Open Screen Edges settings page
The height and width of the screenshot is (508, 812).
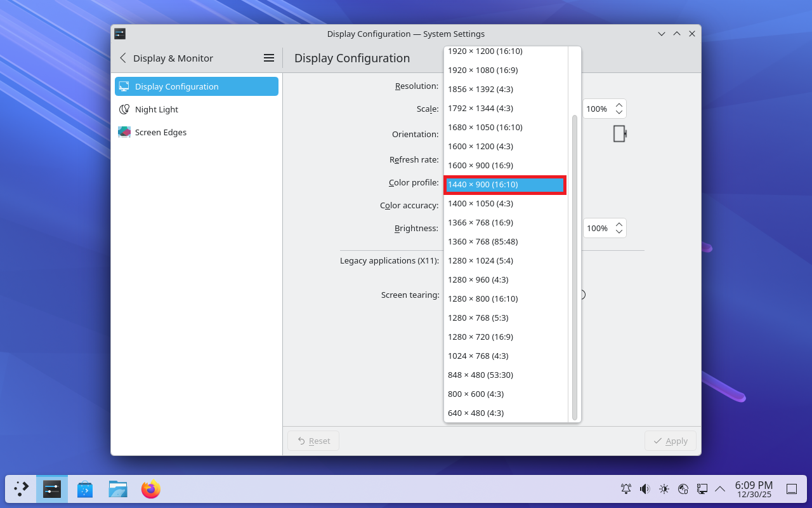160,132
